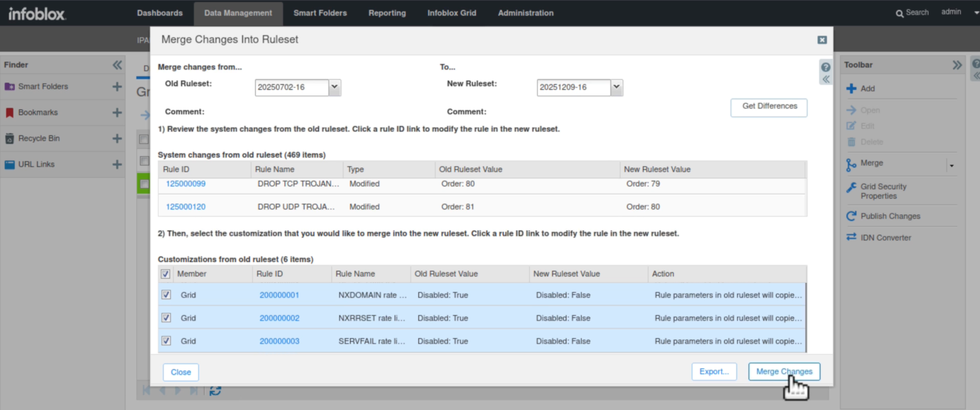Collapse the dialog help side panel
Screen dimensions: 980x410
click(x=826, y=79)
